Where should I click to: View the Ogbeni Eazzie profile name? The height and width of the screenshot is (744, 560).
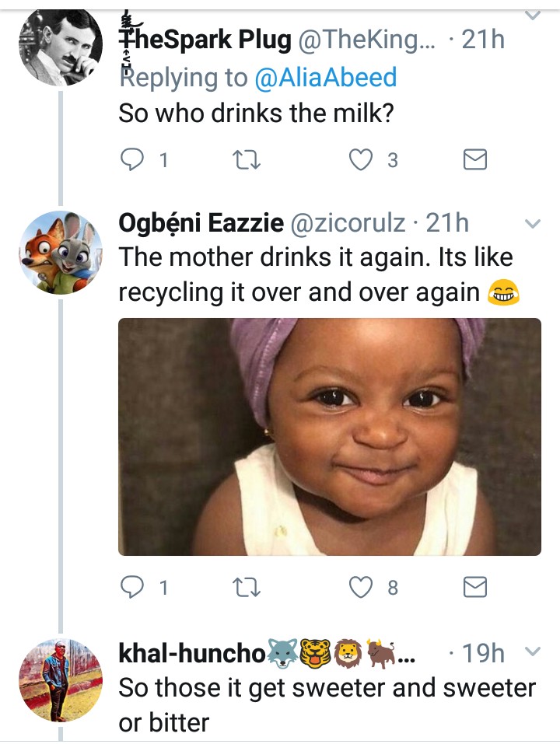201,224
